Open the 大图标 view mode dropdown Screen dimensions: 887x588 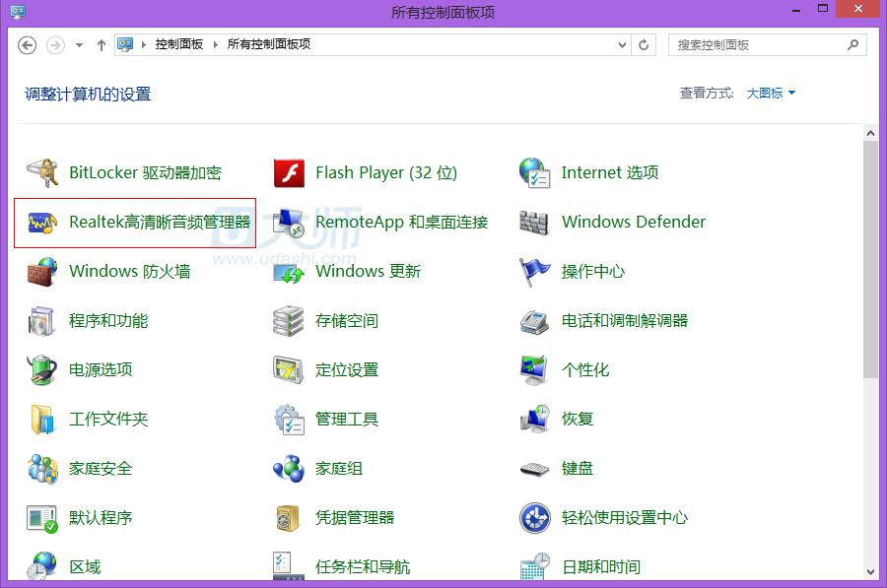click(x=771, y=94)
